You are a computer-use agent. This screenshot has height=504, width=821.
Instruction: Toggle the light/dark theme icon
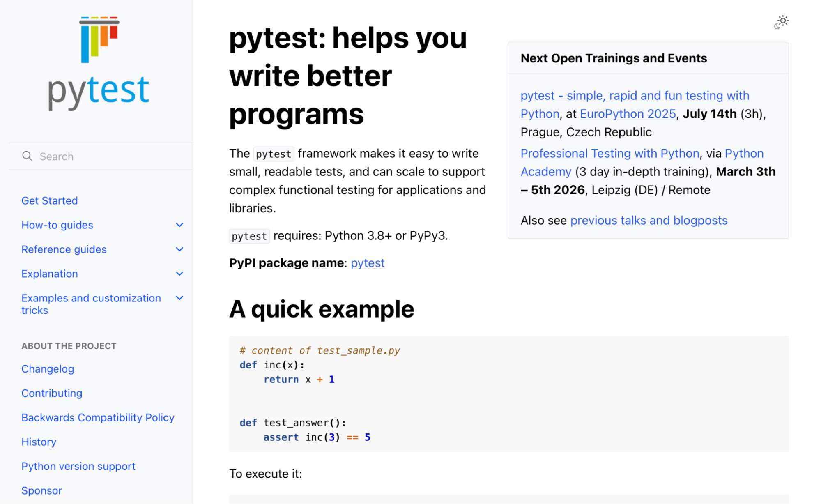[x=782, y=21]
